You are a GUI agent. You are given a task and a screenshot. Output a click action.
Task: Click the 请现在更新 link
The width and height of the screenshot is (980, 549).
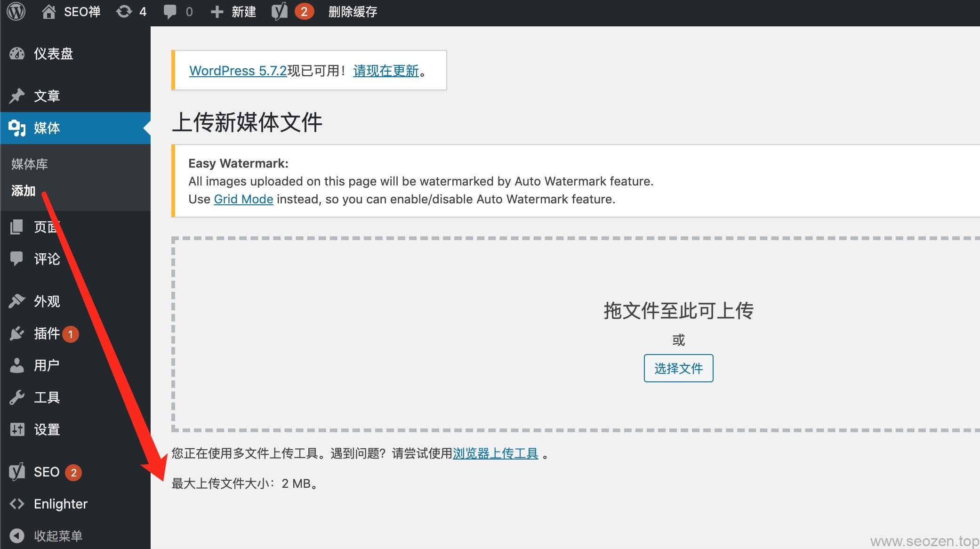(x=386, y=71)
